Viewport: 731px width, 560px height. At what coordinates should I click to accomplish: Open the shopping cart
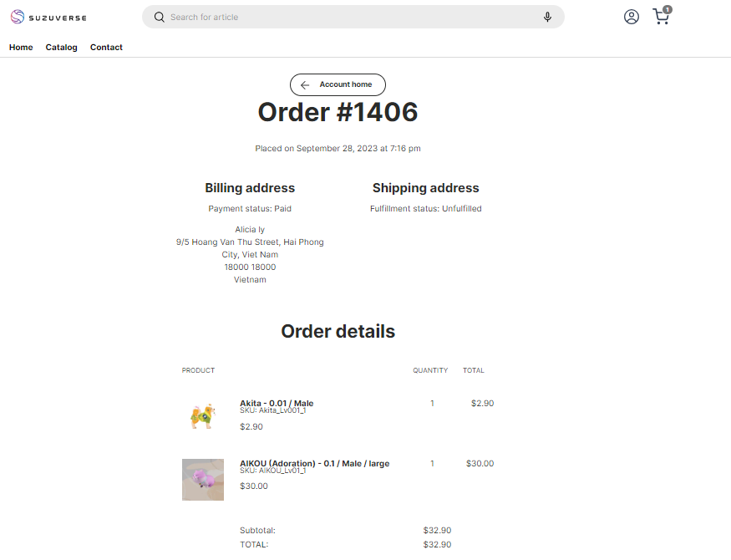[x=661, y=17]
